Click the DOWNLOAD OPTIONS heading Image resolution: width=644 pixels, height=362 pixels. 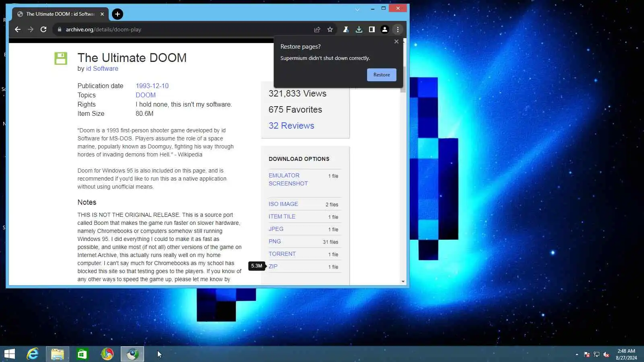tap(299, 159)
